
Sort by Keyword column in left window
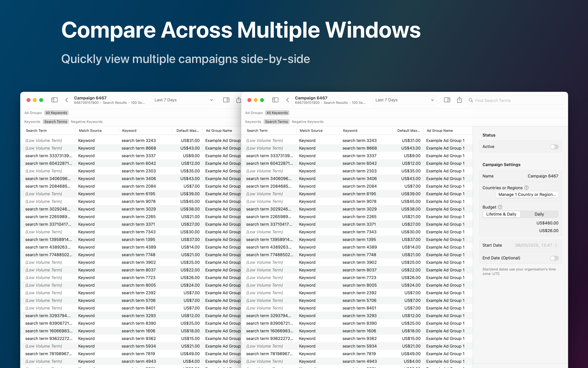click(129, 130)
